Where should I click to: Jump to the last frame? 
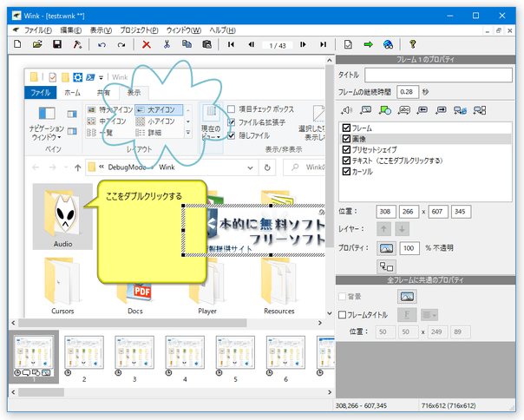(x=323, y=44)
